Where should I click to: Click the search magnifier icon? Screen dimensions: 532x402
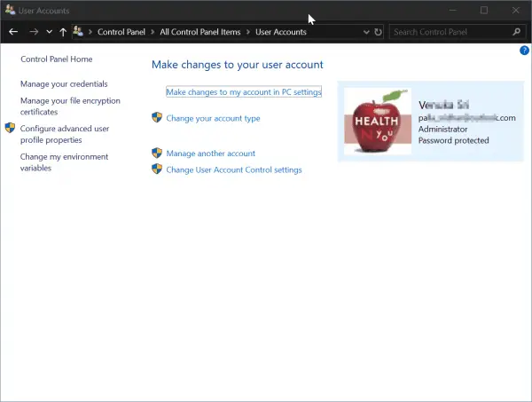tap(516, 32)
